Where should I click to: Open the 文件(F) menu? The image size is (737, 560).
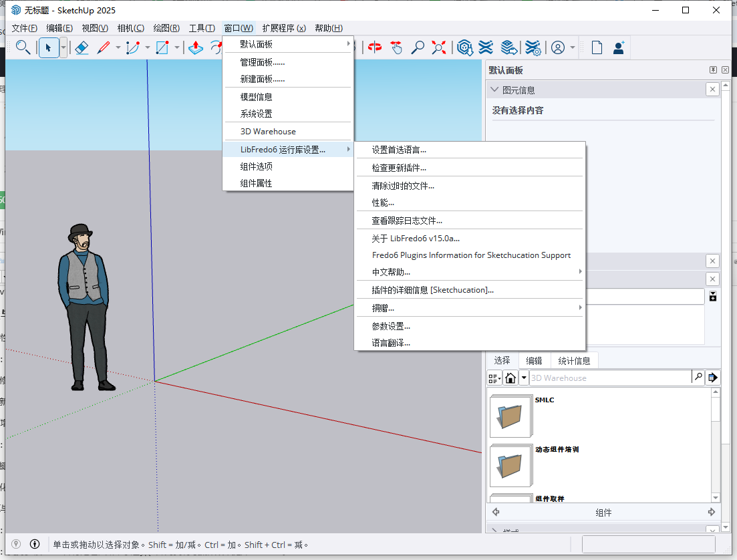tap(24, 28)
